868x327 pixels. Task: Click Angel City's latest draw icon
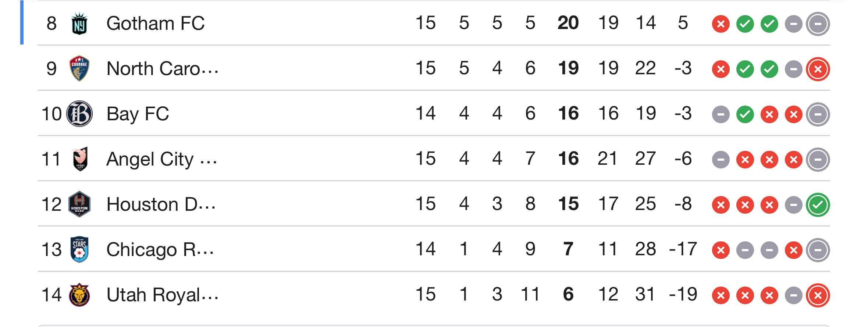818,160
